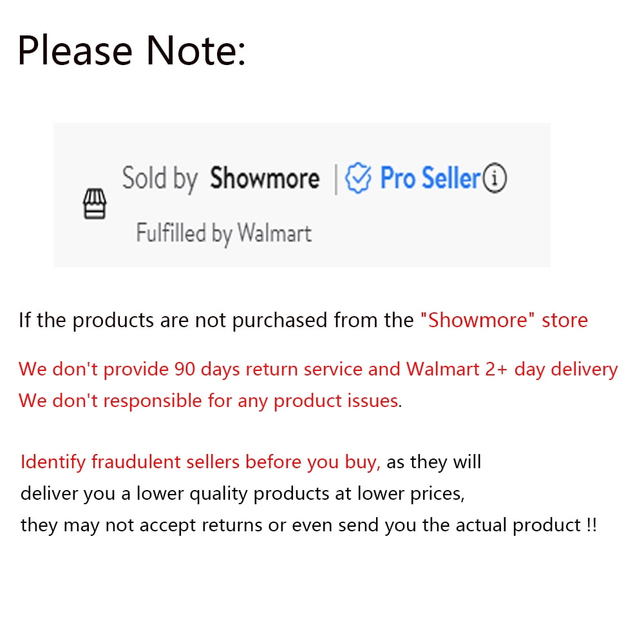
Task: Click the blue verified checkmark badge
Action: pos(358,178)
